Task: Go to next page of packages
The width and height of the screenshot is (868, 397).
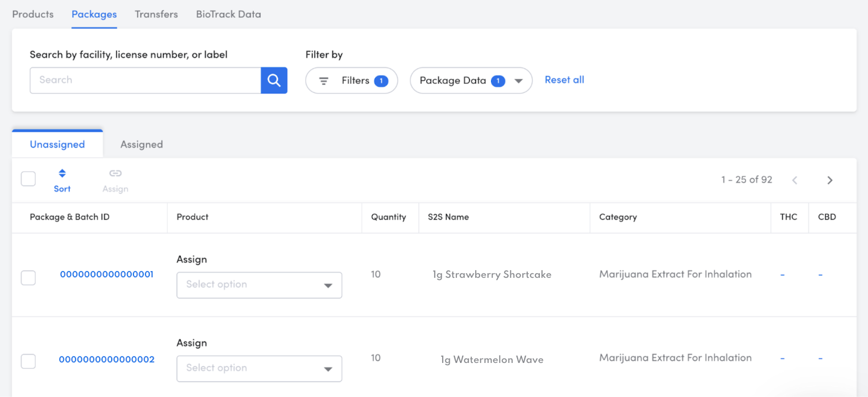Action: pos(829,180)
